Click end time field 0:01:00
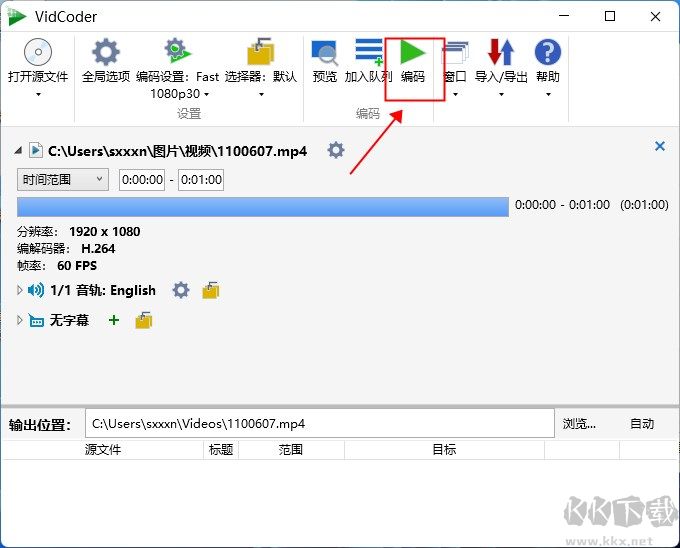Image resolution: width=680 pixels, height=548 pixels. [201, 179]
